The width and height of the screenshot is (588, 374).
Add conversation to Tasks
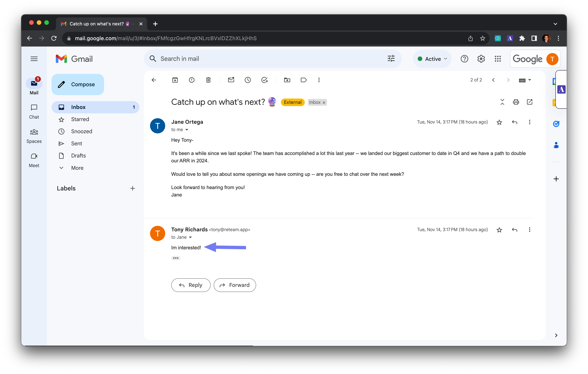tap(264, 80)
